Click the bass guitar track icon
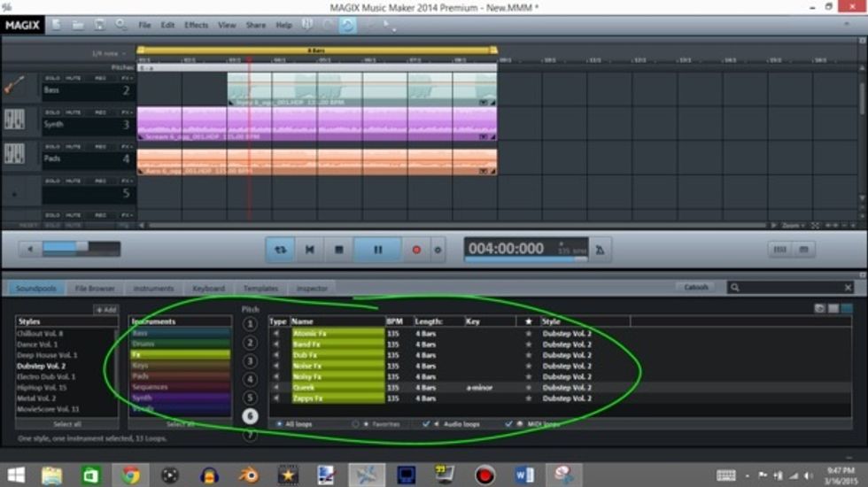This screenshot has width=868, height=487. [x=14, y=86]
